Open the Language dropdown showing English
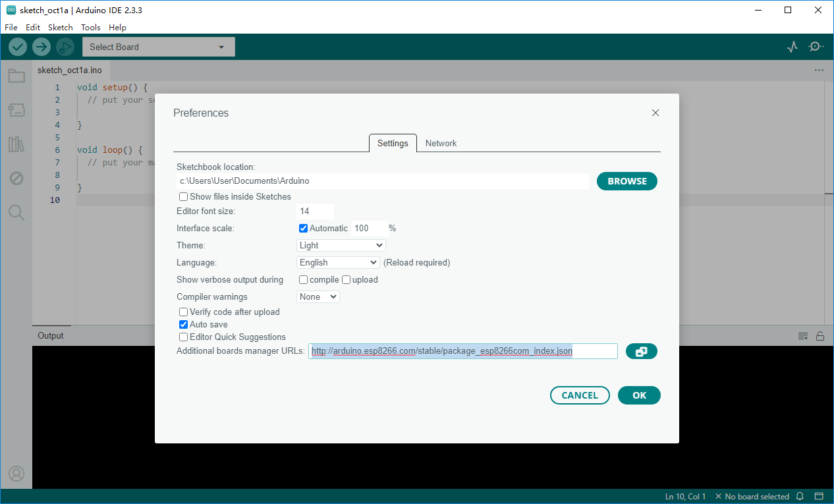The height and width of the screenshot is (504, 834). coord(338,262)
